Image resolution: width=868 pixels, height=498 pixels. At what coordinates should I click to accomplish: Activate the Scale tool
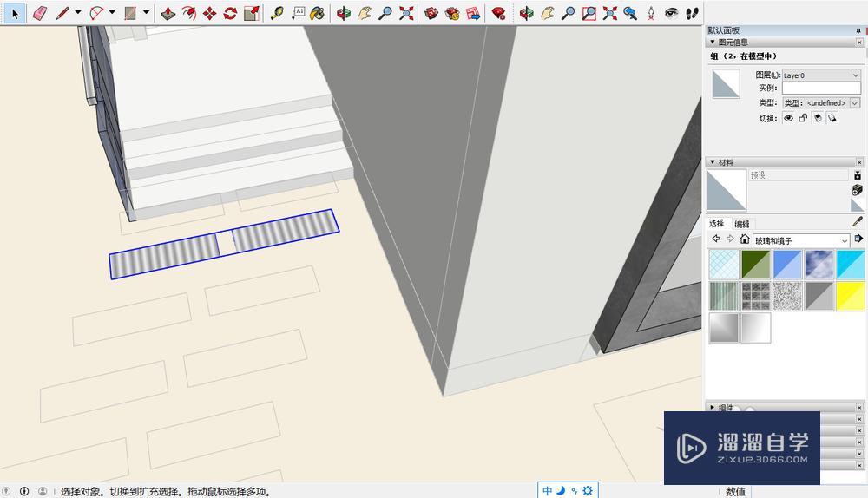click(x=252, y=13)
